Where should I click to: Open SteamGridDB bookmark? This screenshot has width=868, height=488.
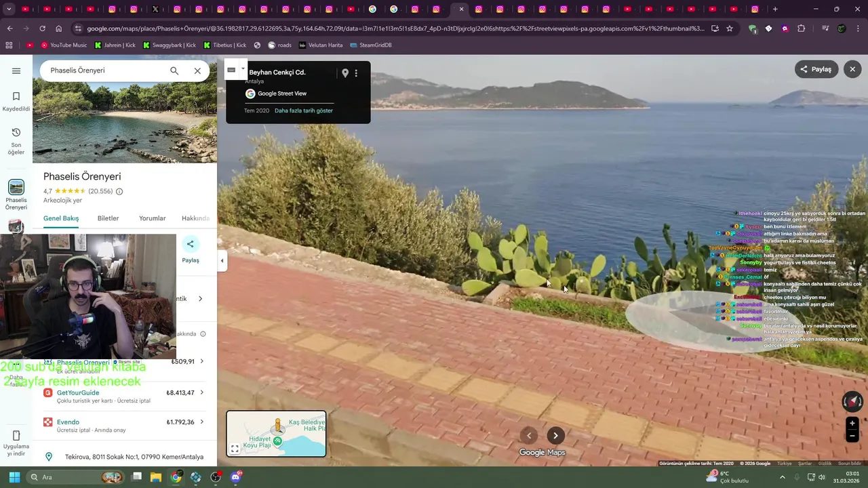point(370,45)
